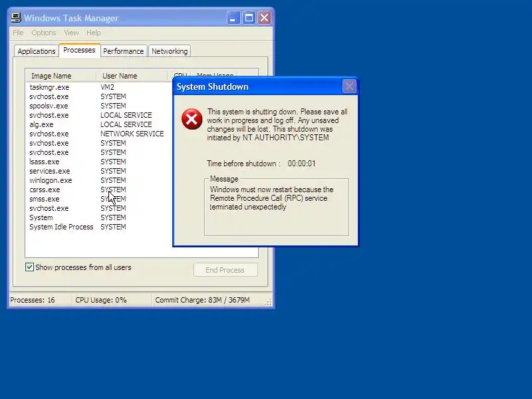Sort by User Name column header

point(132,76)
